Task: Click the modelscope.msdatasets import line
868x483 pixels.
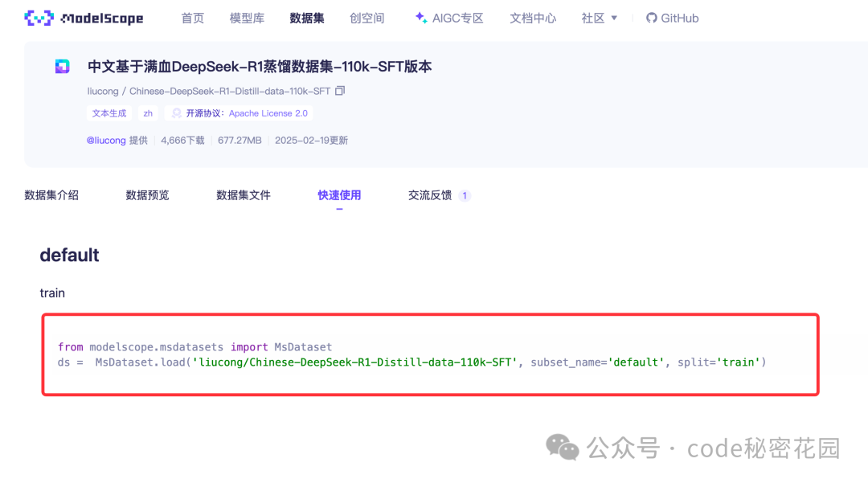Action: click(194, 347)
